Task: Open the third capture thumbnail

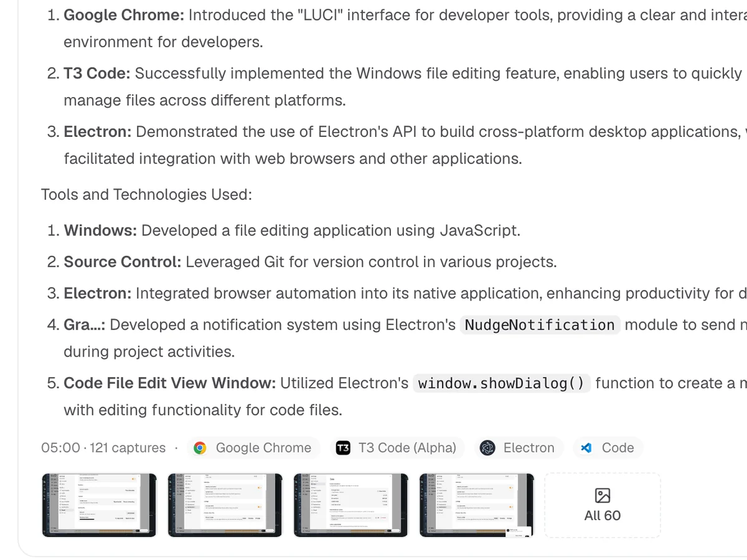Action: click(x=351, y=505)
